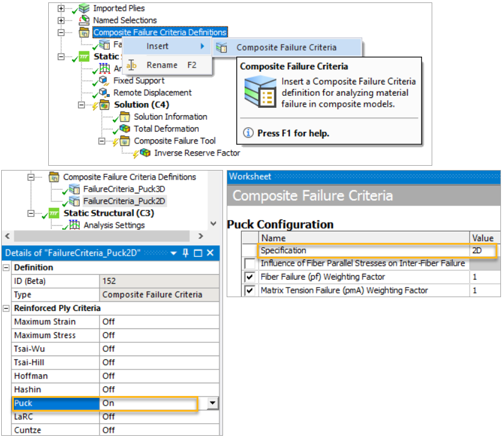
Task: Click the Named Selections icon
Action: [x=84, y=20]
